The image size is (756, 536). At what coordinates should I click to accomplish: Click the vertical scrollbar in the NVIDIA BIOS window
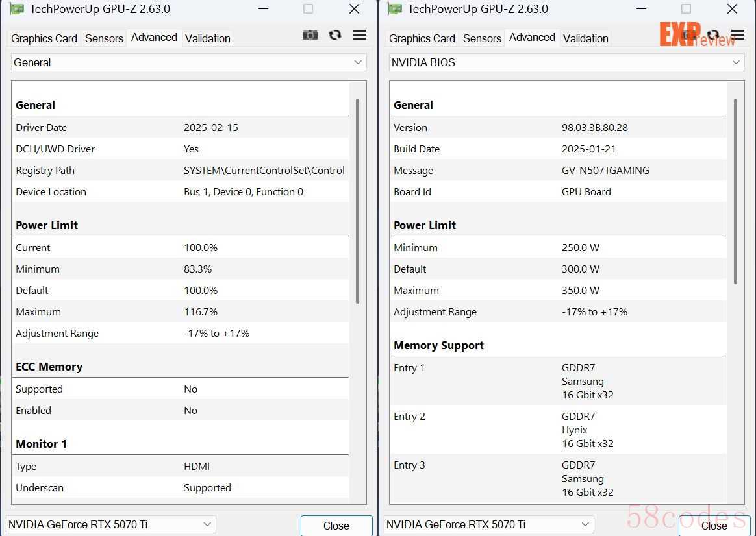tap(735, 191)
